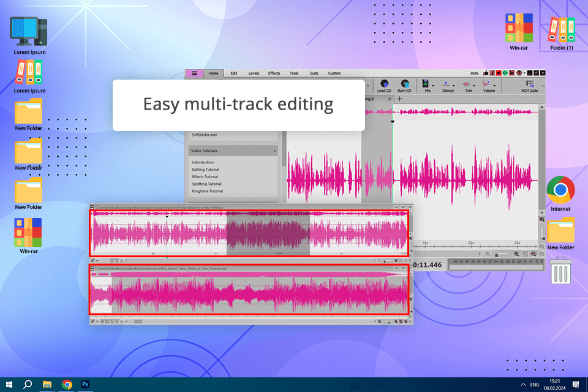The width and height of the screenshot is (588, 392).
Task: Click the ENG language indicator
Action: pos(535,385)
